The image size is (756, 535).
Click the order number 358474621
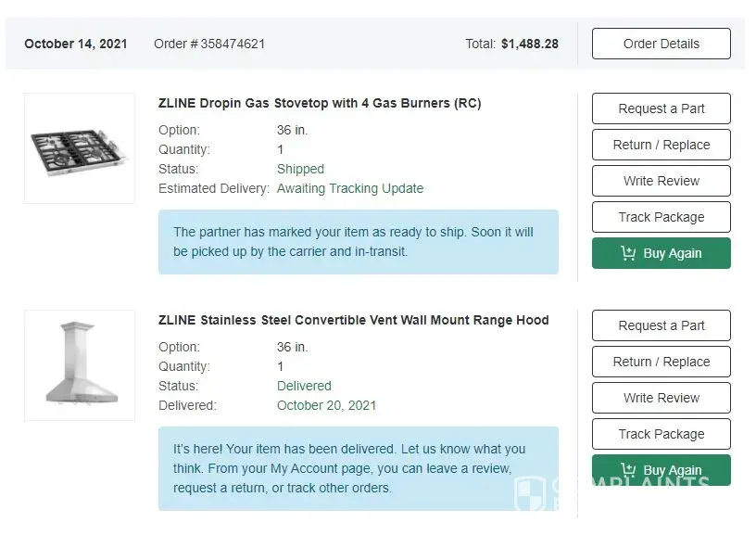point(233,44)
